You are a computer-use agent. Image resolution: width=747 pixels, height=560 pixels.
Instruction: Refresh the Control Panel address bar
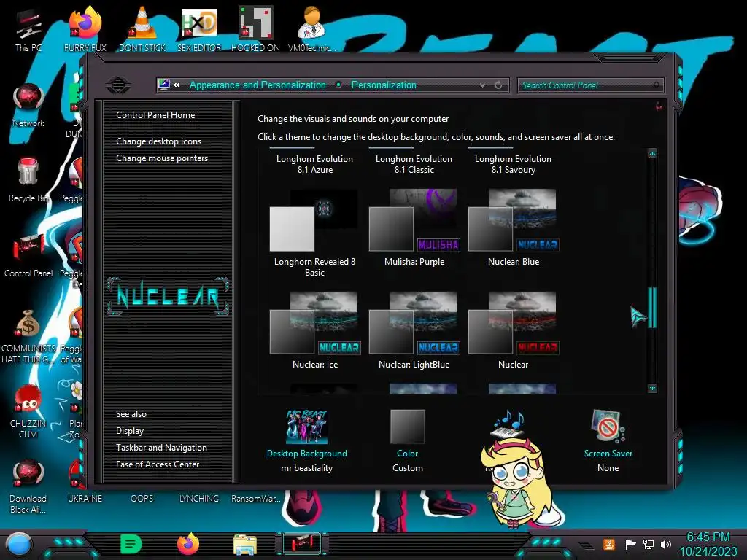(498, 85)
